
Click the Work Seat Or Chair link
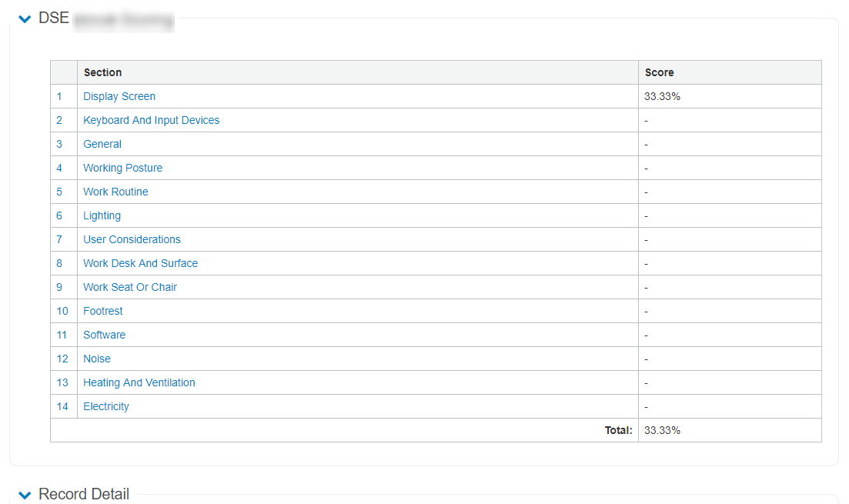pyautogui.click(x=129, y=287)
